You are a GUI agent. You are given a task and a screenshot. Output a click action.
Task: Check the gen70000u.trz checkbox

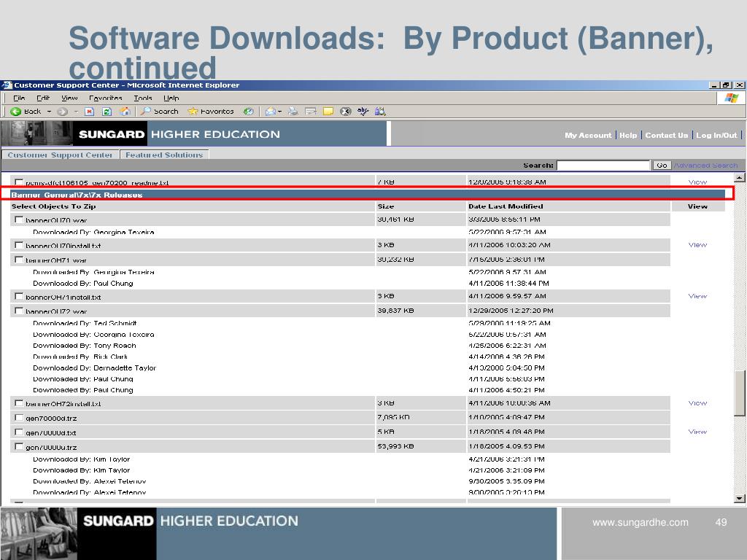pos(19,447)
